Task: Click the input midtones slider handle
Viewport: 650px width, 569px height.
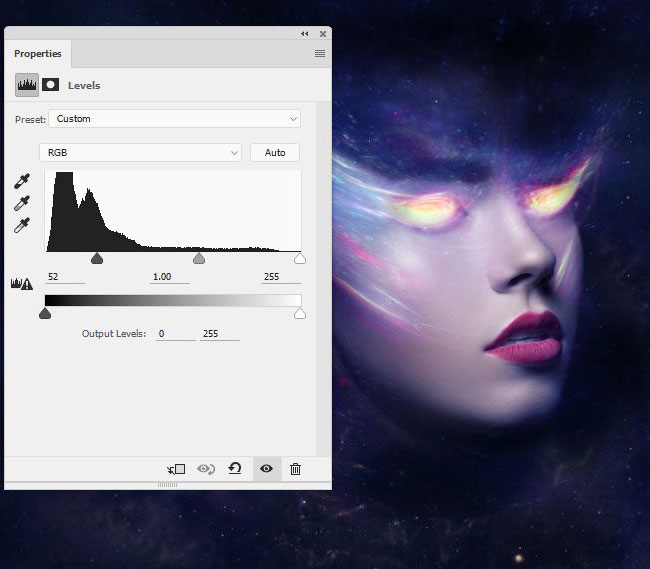Action: click(x=199, y=259)
